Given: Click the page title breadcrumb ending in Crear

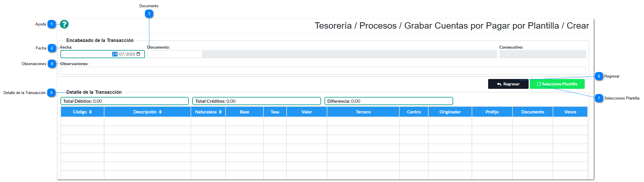Looking at the screenshot, I should pyautogui.click(x=452, y=26).
